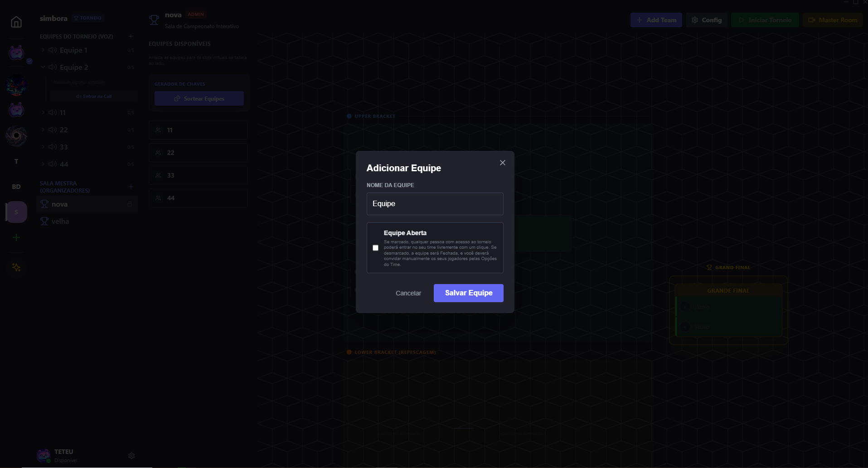Open the S server icon
868x468 pixels.
(x=17, y=212)
